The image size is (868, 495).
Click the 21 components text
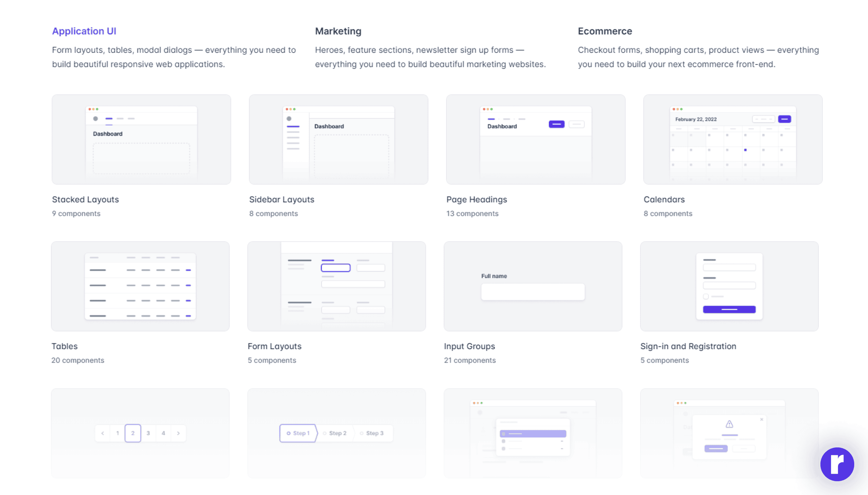pyautogui.click(x=470, y=360)
